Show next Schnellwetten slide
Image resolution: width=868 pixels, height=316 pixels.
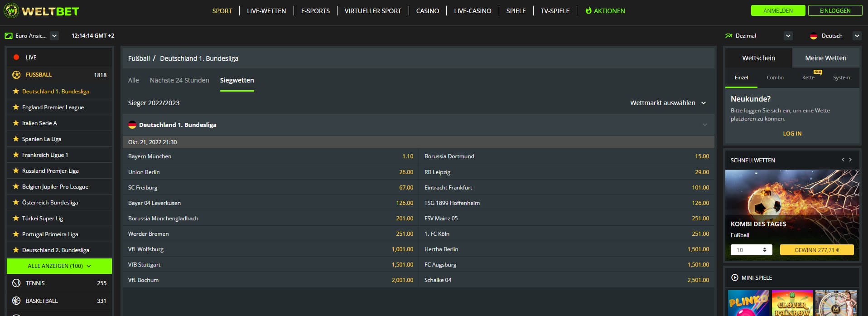coord(850,160)
